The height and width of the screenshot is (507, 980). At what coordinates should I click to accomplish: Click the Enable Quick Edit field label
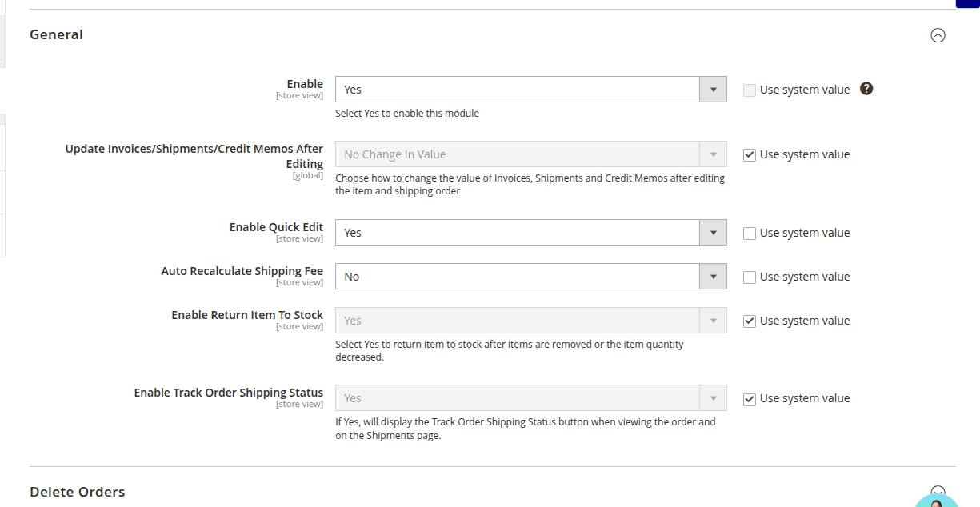(276, 227)
